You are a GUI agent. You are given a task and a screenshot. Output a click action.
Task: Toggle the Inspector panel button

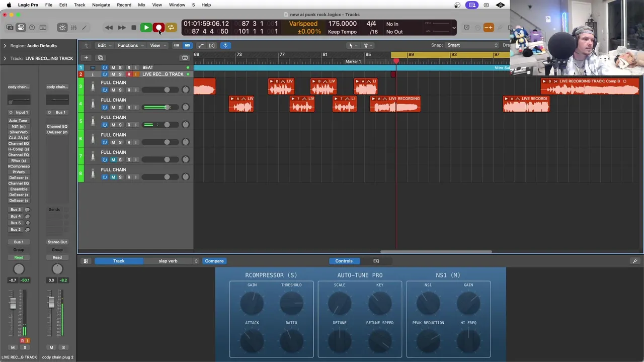pyautogui.click(x=21, y=28)
